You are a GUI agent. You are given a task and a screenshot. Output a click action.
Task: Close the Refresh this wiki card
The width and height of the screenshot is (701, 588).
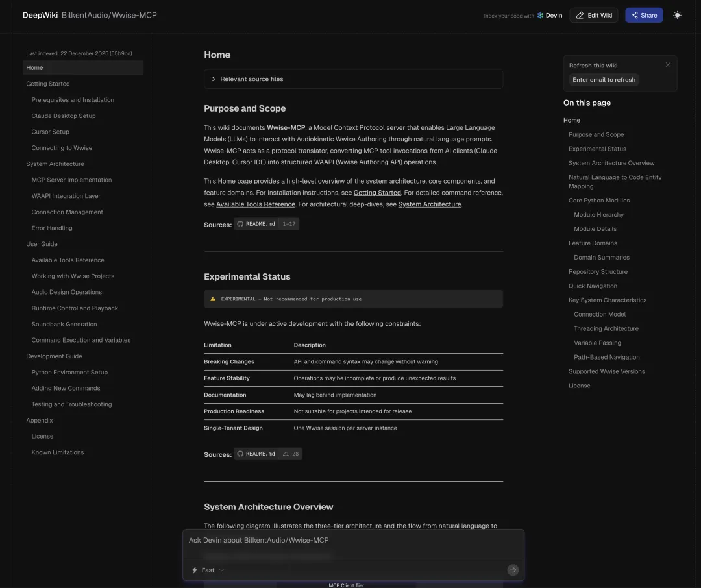[x=667, y=65]
